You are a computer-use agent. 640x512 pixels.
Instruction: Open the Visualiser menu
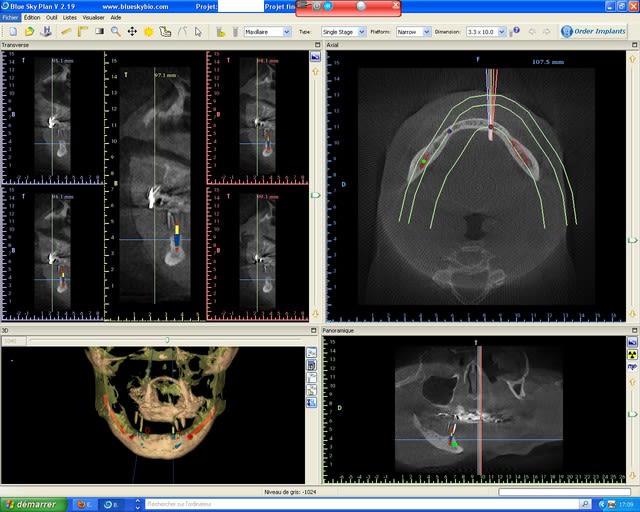coord(93,18)
